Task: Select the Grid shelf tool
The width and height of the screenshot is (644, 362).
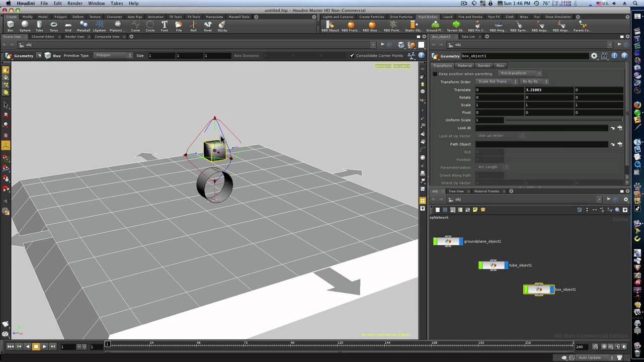Action: pyautogui.click(x=68, y=26)
